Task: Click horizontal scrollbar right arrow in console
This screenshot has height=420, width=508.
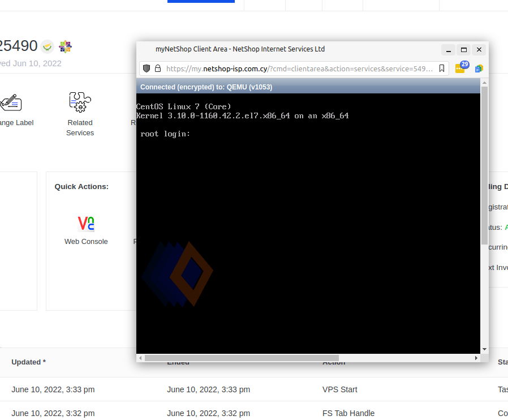Action: click(x=476, y=358)
